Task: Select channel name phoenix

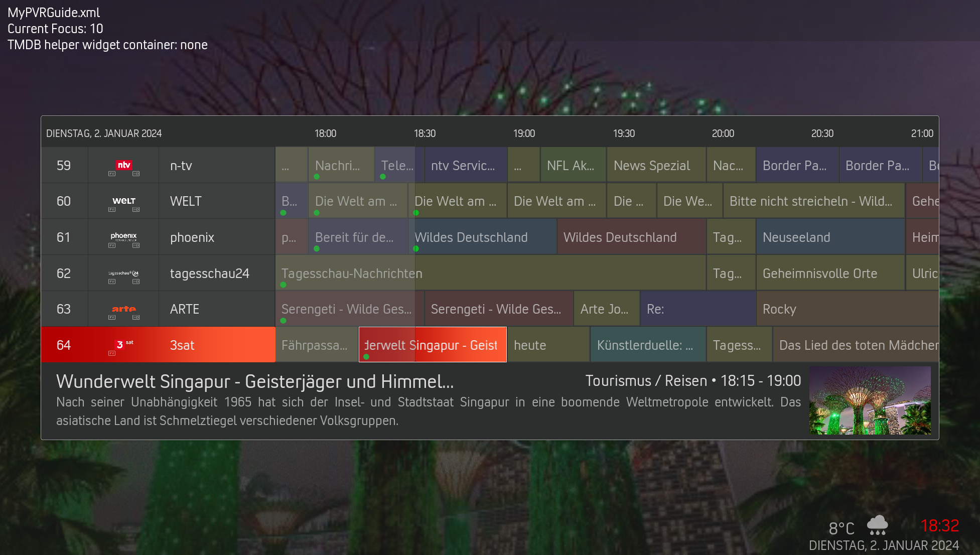Action: tap(192, 237)
